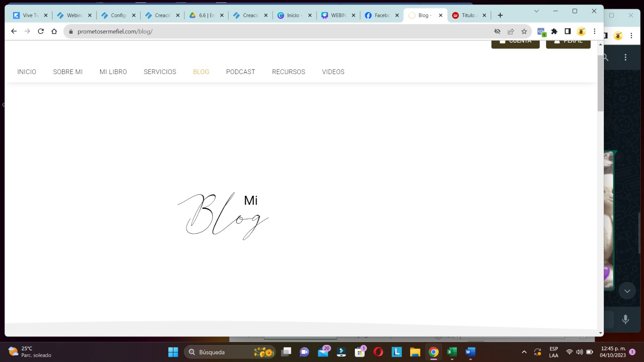Click the browser forward arrow
Screen dimensions: 644x362
[27, 31]
